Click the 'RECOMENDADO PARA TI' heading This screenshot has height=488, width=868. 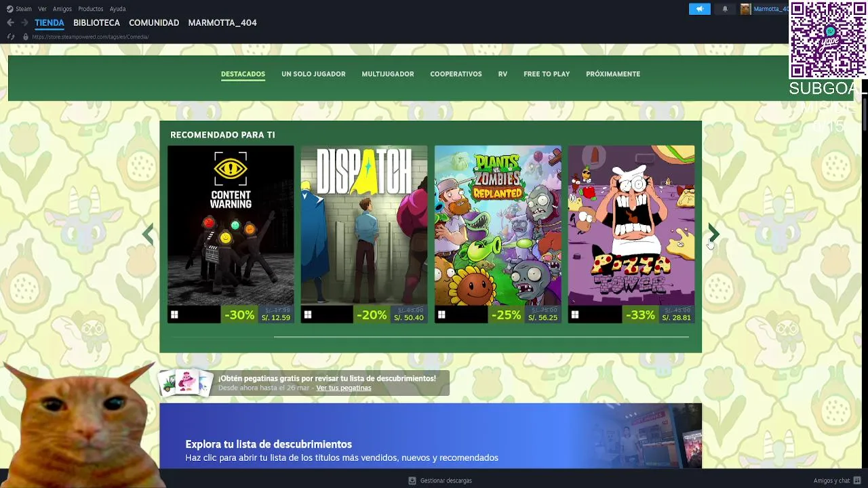[x=222, y=135]
